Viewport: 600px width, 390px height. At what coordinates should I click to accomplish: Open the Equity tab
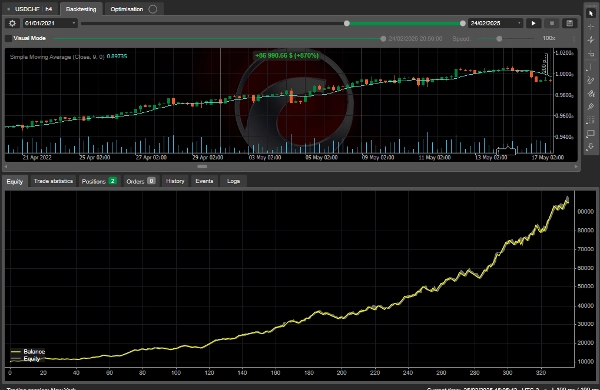point(15,181)
